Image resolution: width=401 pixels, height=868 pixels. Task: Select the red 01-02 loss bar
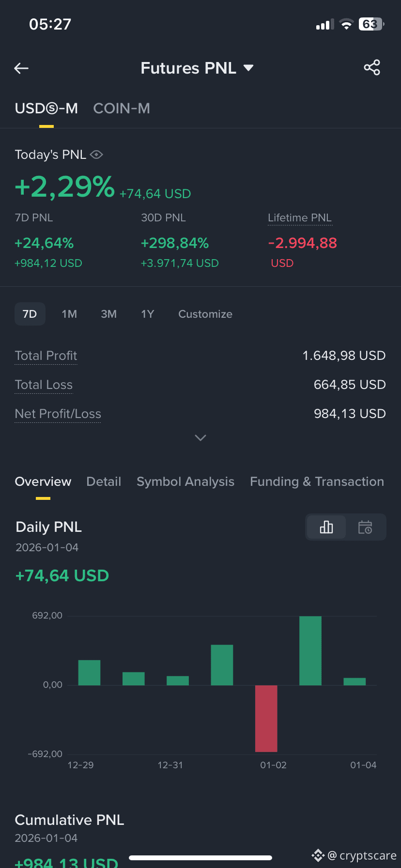[266, 718]
